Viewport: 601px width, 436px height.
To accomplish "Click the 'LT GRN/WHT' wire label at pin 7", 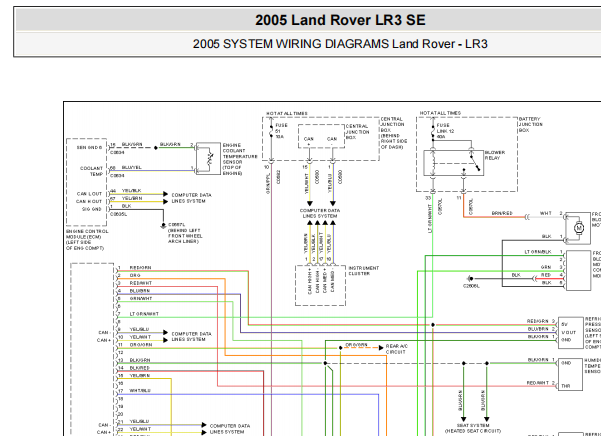I will [144, 314].
